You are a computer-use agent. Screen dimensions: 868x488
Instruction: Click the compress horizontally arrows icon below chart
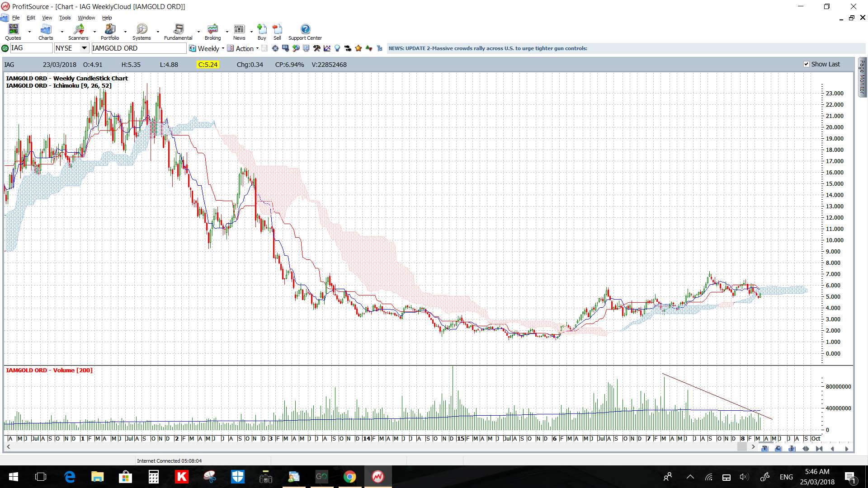point(819,449)
